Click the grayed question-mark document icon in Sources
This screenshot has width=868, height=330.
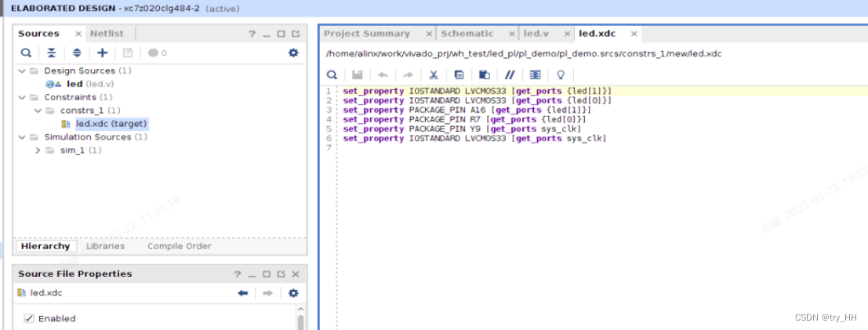(x=128, y=53)
